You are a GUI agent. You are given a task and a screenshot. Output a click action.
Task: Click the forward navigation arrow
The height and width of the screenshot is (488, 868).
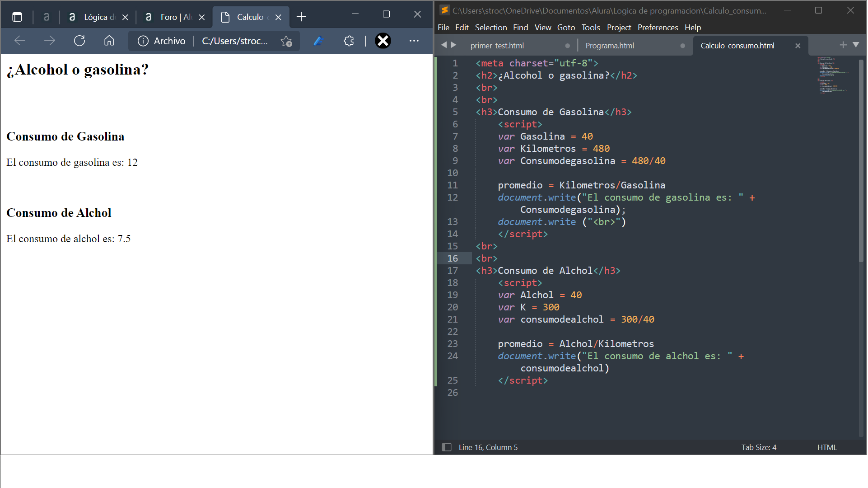point(51,41)
